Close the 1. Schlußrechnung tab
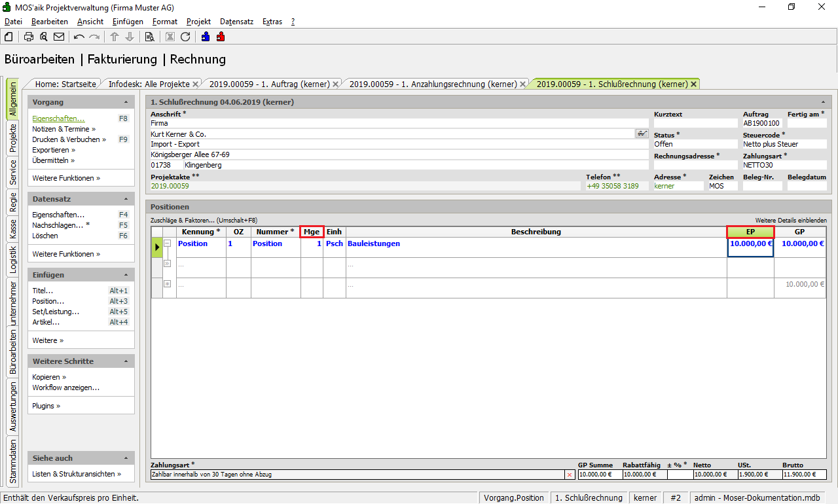The image size is (838, 504). pos(693,84)
